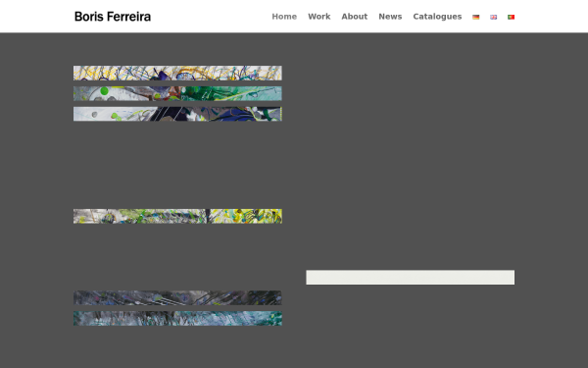
Task: Open the yellow scribble artwork strip
Action: 177,73
